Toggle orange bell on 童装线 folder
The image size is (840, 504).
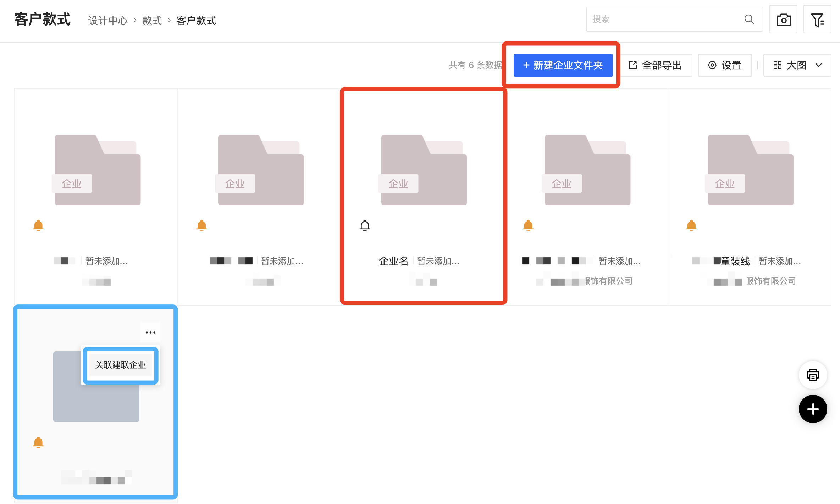[691, 225]
